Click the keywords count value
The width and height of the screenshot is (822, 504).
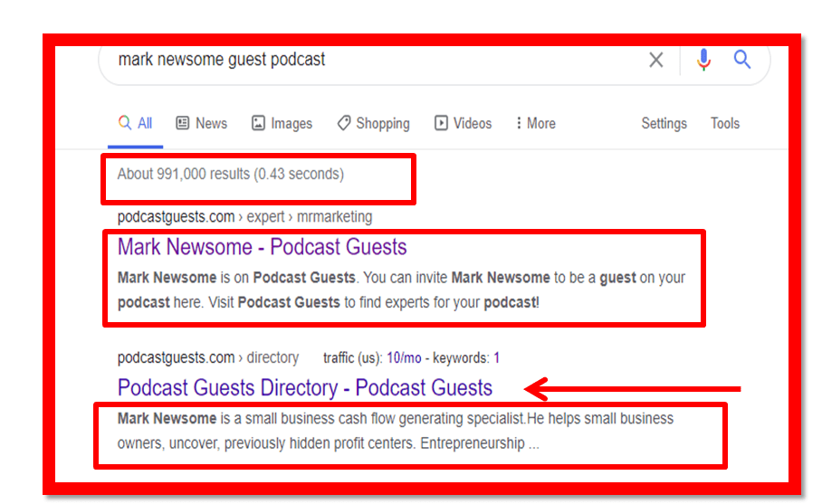tap(496, 357)
